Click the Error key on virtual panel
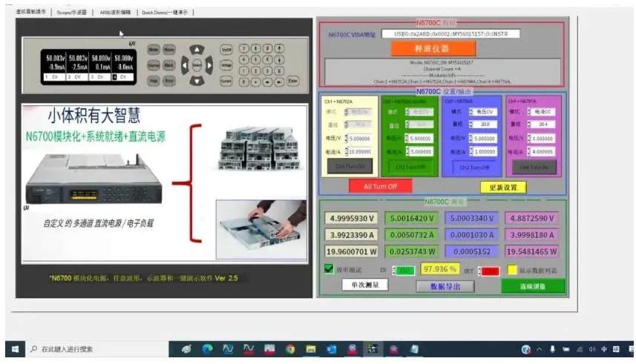 [x=169, y=81]
